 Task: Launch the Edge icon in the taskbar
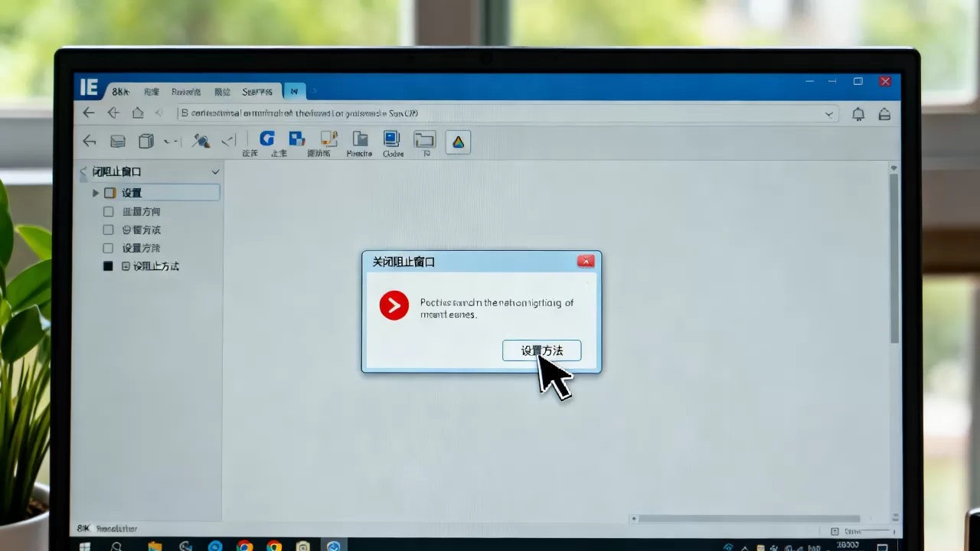[215, 546]
